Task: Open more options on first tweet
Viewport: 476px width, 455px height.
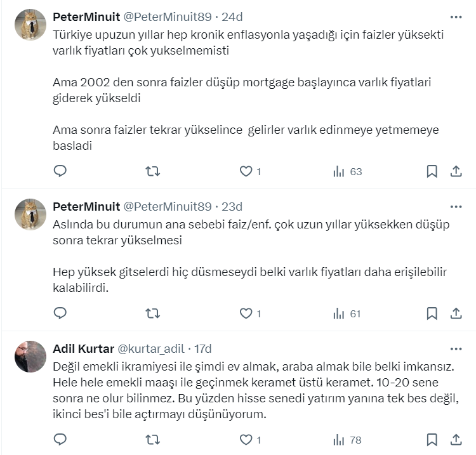Action: [x=456, y=16]
